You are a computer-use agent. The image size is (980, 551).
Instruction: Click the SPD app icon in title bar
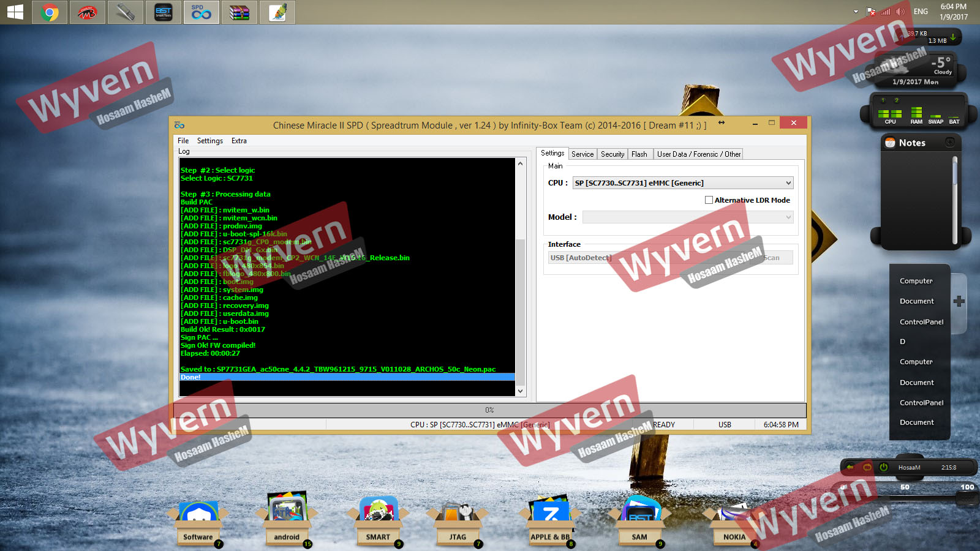pyautogui.click(x=179, y=124)
